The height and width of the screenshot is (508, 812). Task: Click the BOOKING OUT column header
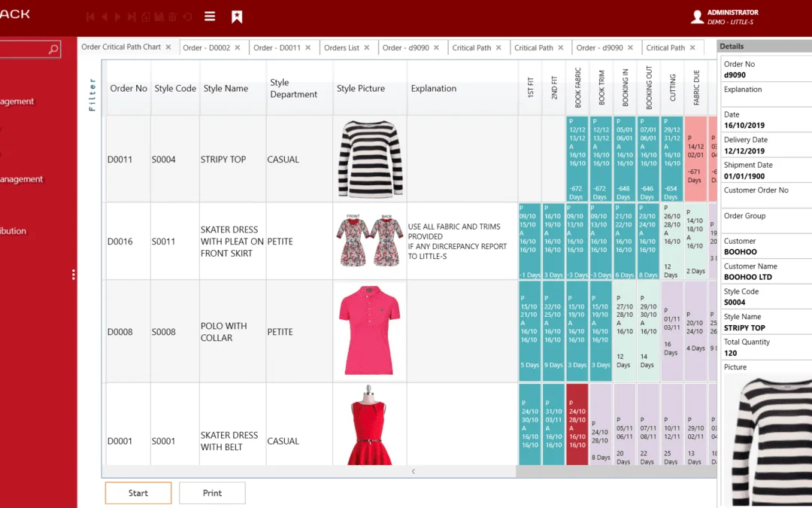[x=649, y=88]
